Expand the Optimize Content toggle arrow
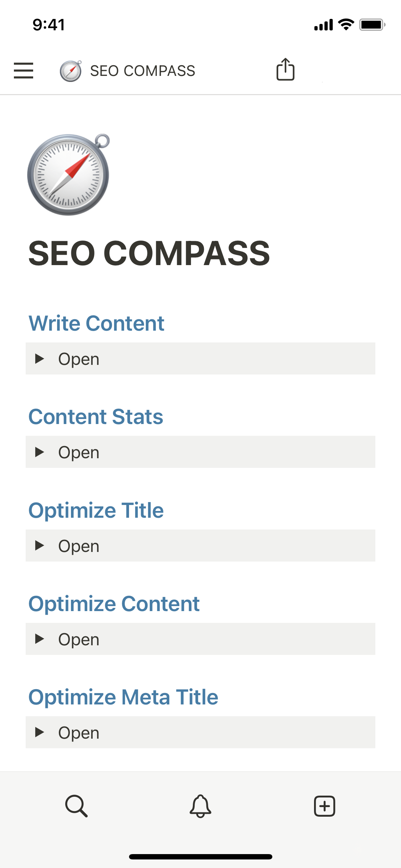This screenshot has width=401, height=868. [x=40, y=639]
